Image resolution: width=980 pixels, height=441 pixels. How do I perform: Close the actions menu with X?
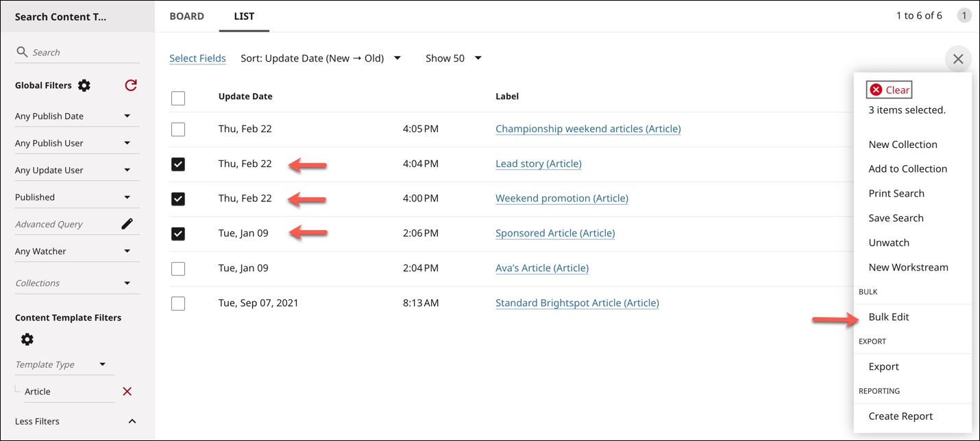tap(958, 59)
